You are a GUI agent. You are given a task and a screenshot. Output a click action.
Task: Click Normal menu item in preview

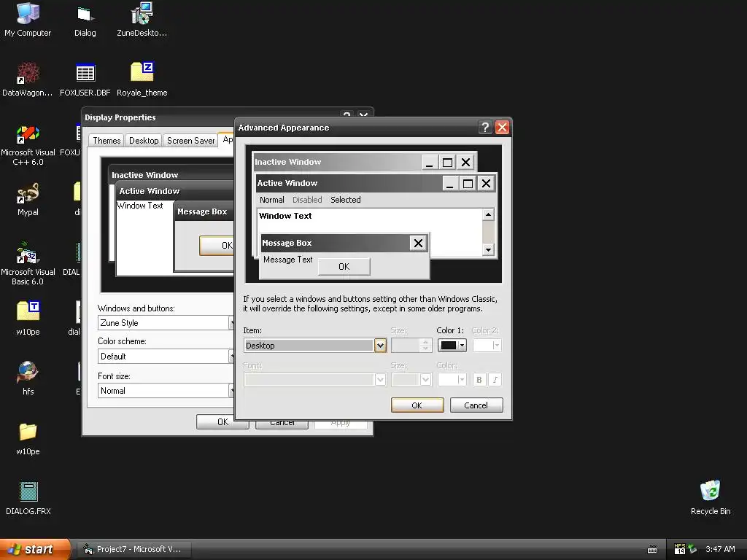271,200
